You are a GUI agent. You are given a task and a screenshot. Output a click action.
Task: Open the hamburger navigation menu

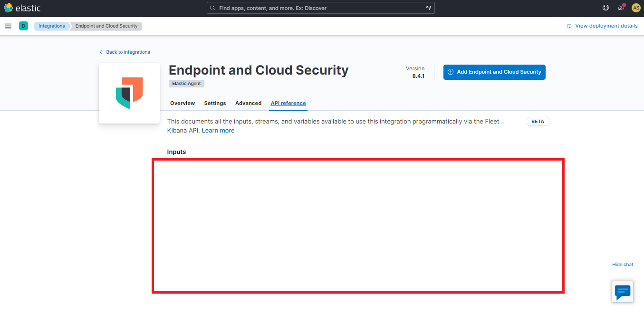tap(8, 26)
